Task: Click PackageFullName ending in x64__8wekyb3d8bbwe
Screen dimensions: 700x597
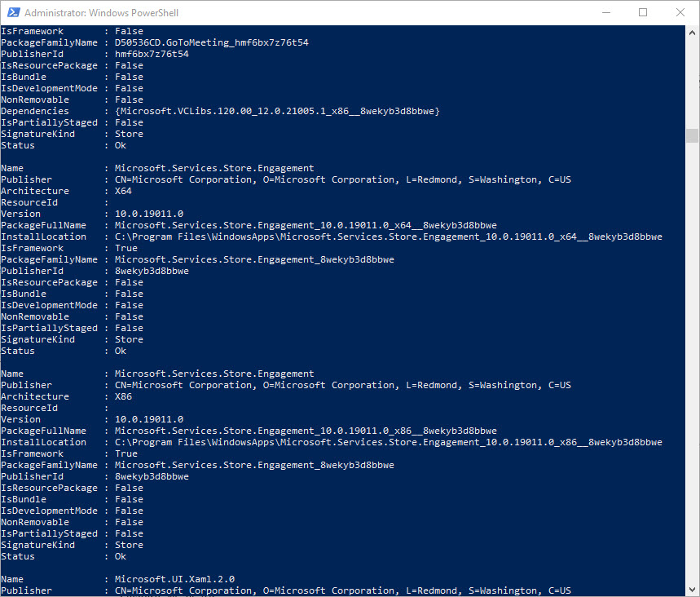Action: pyautogui.click(x=306, y=225)
